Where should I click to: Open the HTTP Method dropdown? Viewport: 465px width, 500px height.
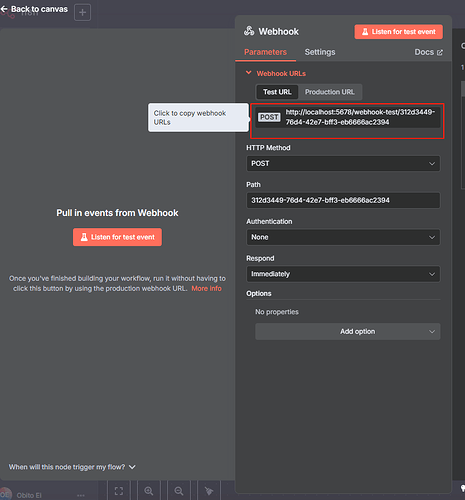343,164
